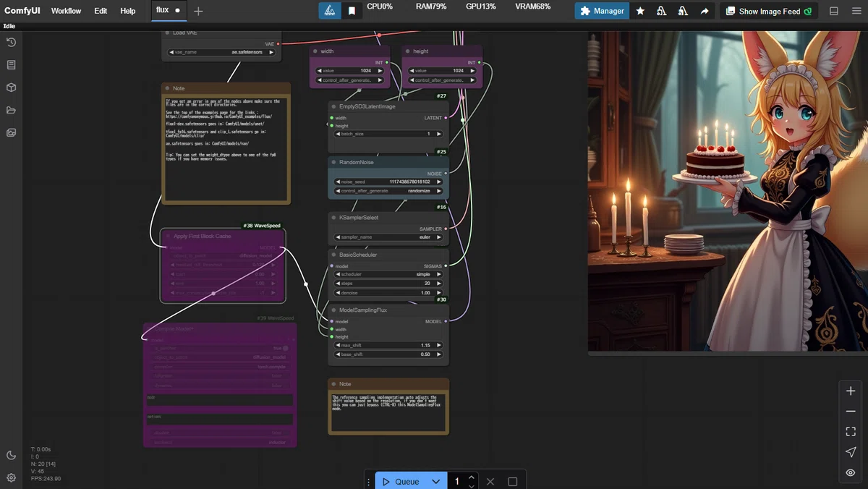Screen dimensions: 868x489
Task: Collapse the upper Note node via its dot
Action: pyautogui.click(x=167, y=88)
